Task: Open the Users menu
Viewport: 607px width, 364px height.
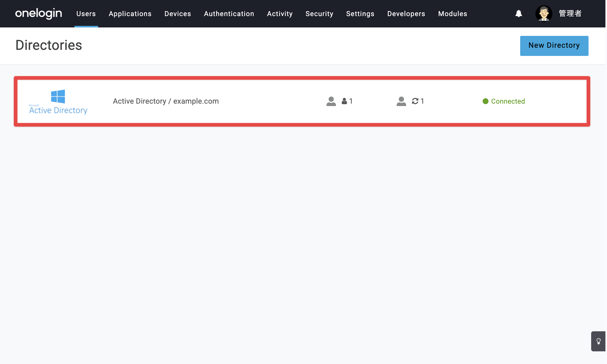Action: coord(86,14)
